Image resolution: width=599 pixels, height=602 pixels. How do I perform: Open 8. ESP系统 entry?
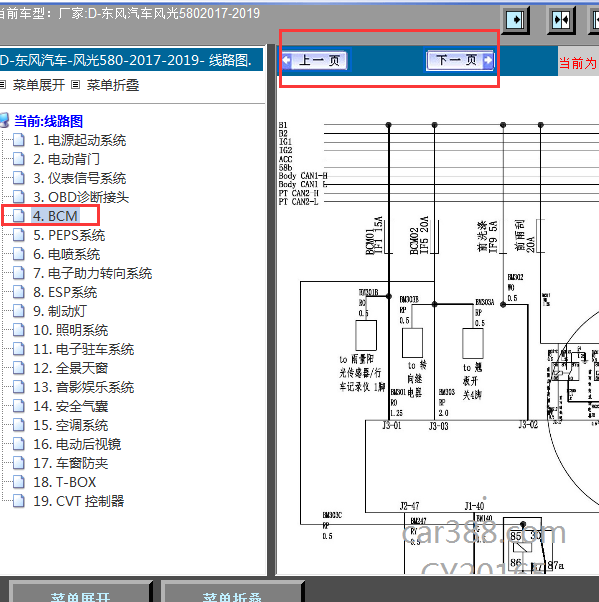click(x=65, y=292)
